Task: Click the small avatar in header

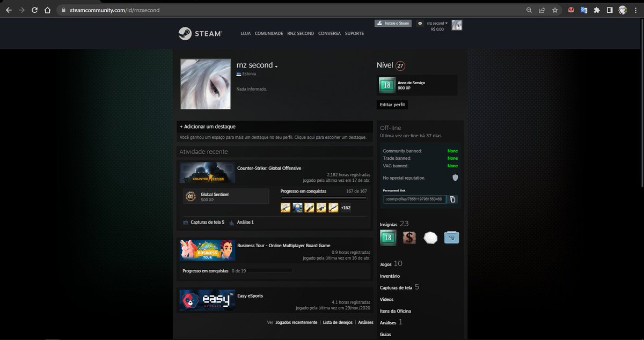Action: point(457,25)
